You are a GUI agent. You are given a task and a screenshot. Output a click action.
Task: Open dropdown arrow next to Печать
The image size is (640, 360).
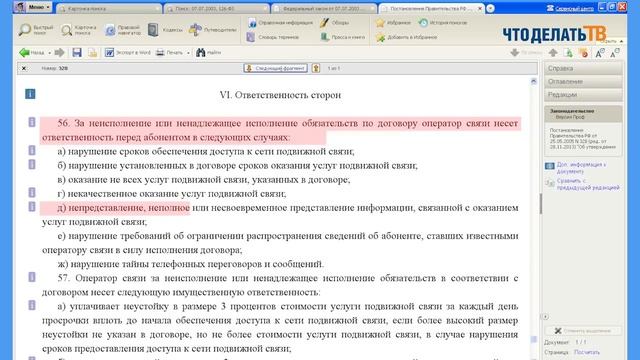[x=188, y=53]
